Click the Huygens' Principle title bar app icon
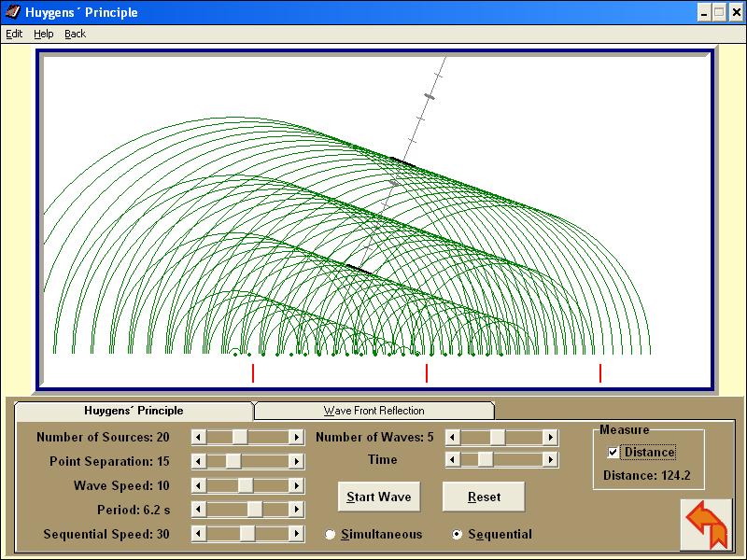The image size is (747, 560). [x=13, y=12]
